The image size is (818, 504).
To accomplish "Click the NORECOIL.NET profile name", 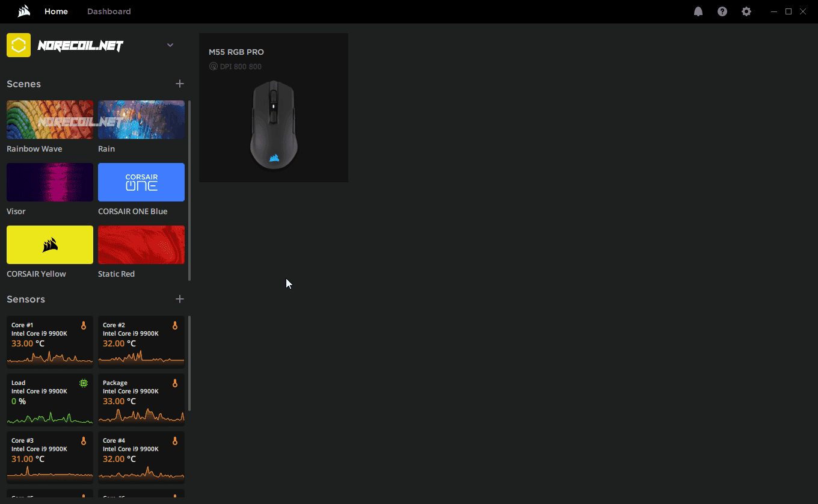I will point(81,46).
